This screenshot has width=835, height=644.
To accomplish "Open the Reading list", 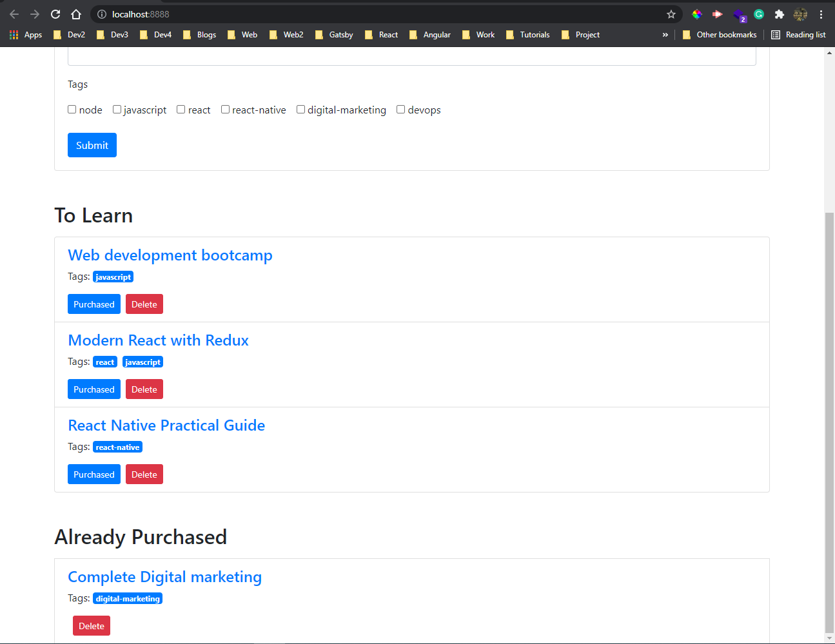I will (798, 35).
